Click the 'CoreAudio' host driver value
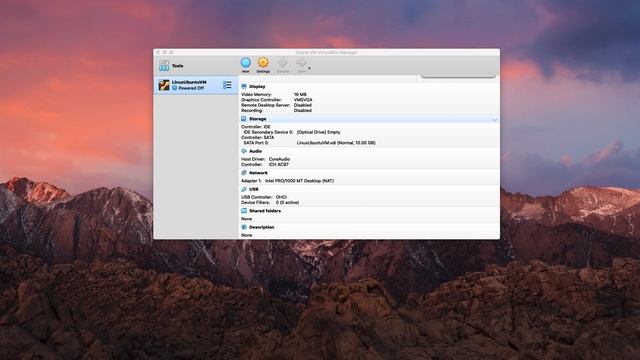Screen dimensions: 640x360 point(279,159)
